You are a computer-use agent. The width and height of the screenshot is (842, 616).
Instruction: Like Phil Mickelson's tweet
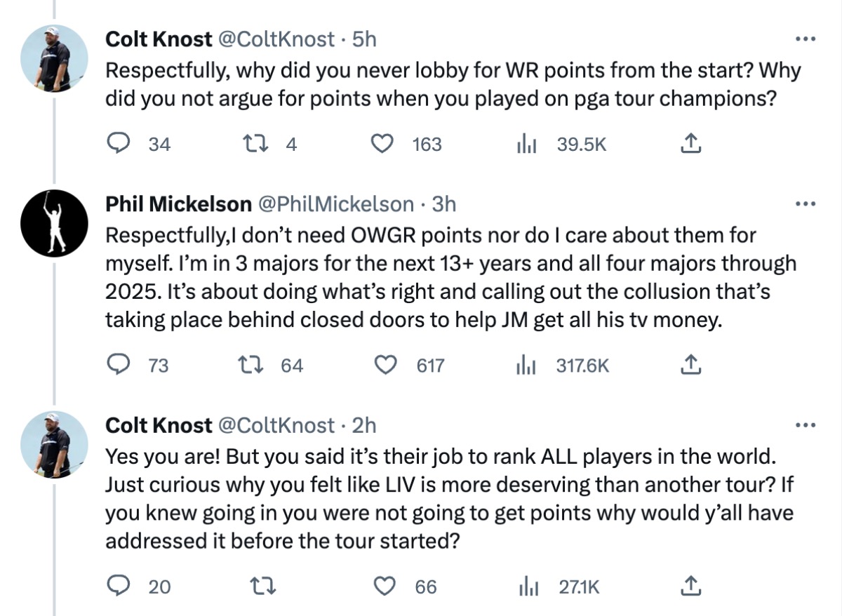coord(384,365)
